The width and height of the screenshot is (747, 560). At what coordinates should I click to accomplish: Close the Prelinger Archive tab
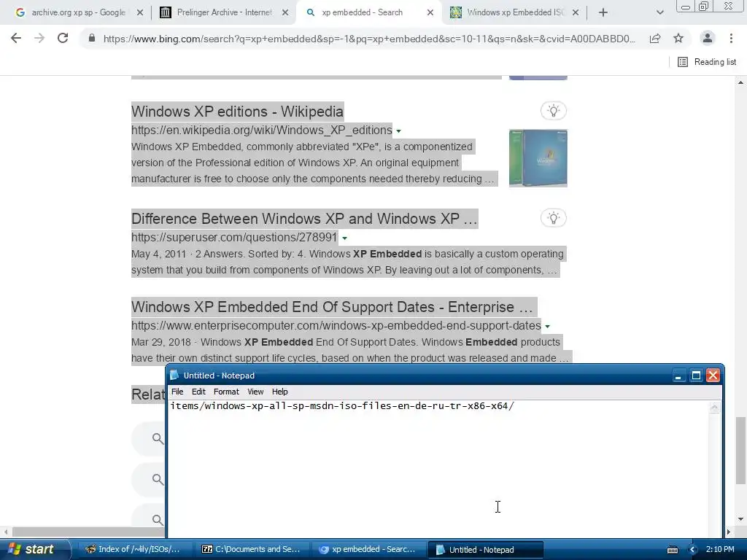pos(285,13)
